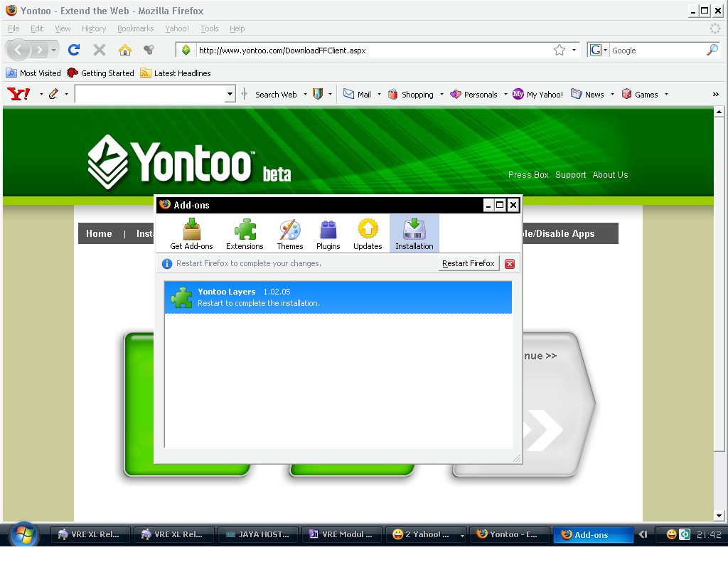Select the Yontoo Layers add-on entry
The image size is (728, 582).
[338, 297]
